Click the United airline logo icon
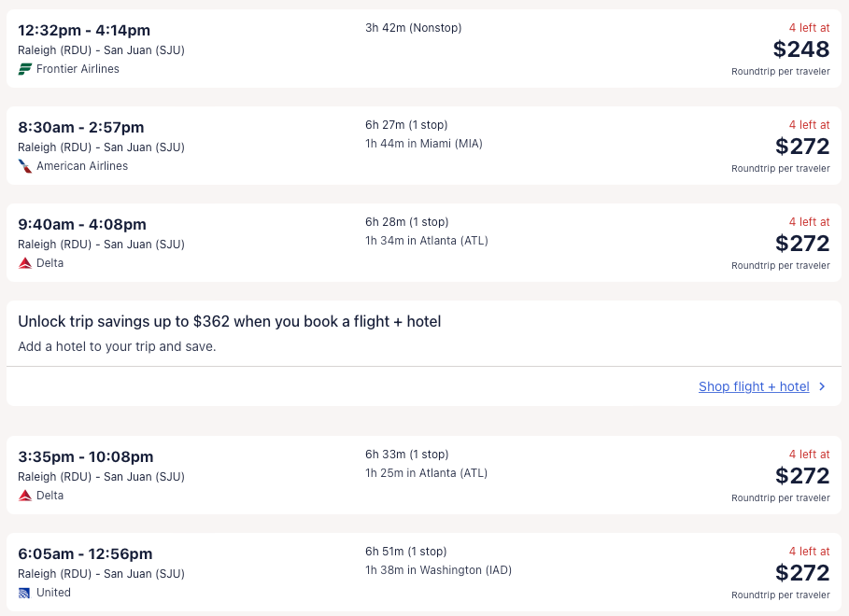 tap(25, 593)
